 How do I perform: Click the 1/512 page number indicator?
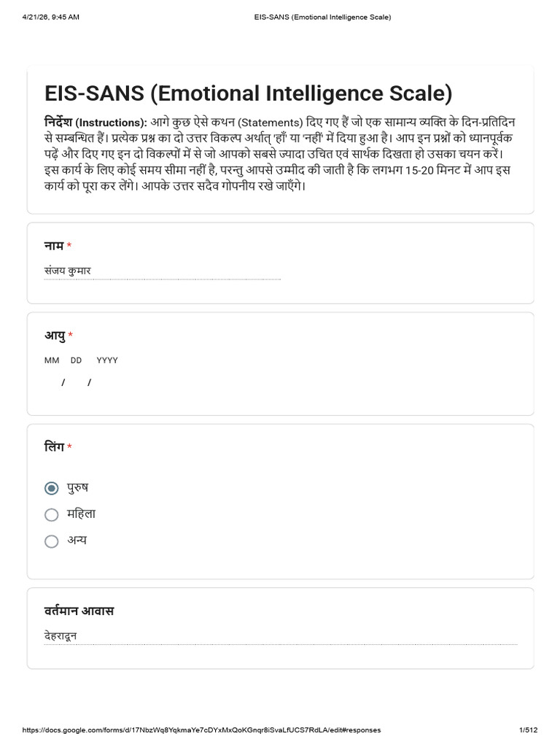[528, 729]
